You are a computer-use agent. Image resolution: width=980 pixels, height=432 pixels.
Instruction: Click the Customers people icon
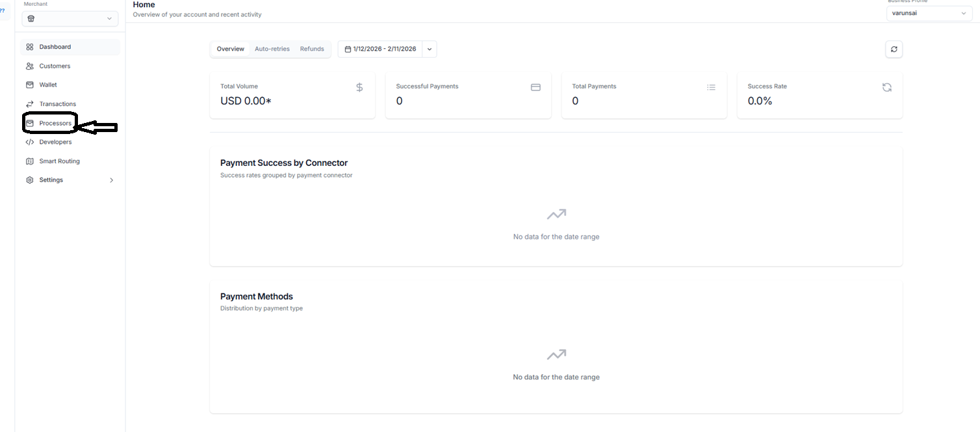[x=30, y=66]
